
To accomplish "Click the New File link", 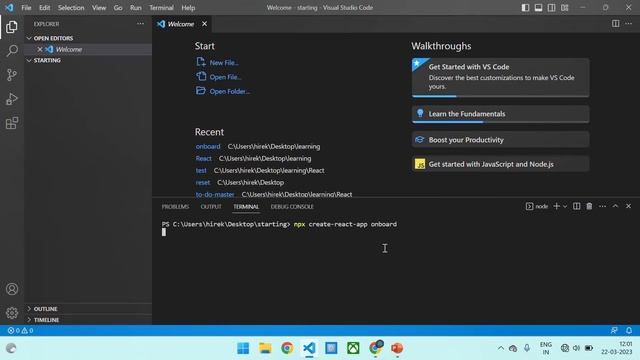I will click(218, 62).
